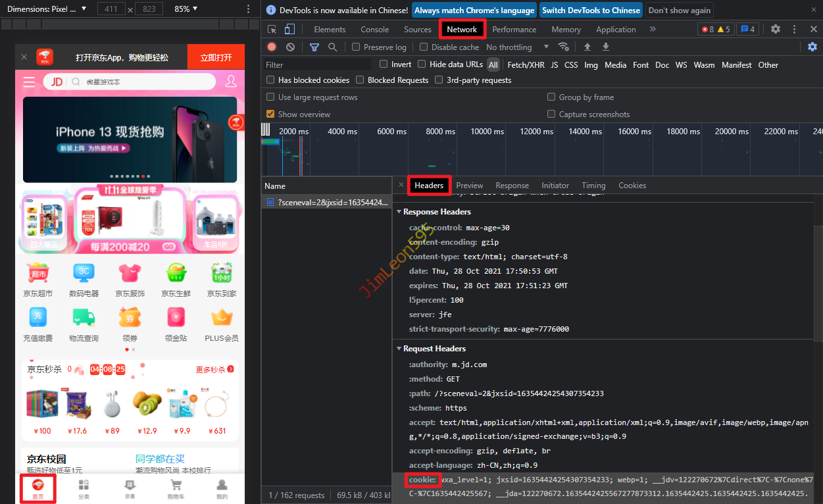The width and height of the screenshot is (823, 504).
Task: Uncheck Show overview checkbox
Action: [x=270, y=114]
